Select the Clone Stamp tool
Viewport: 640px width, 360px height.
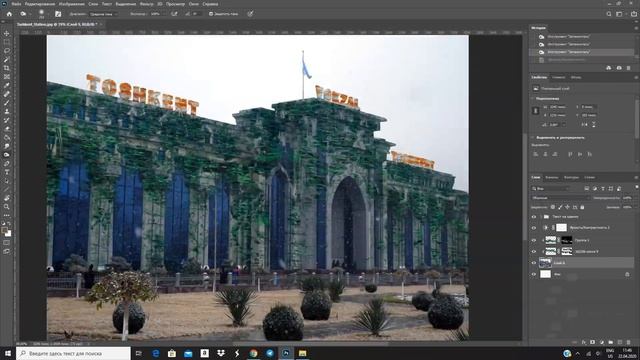(7, 111)
